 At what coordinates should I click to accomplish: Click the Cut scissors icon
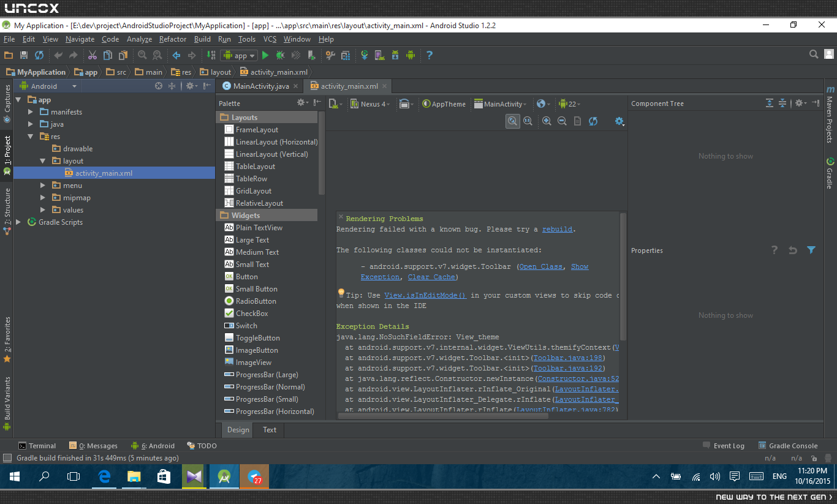(x=92, y=55)
